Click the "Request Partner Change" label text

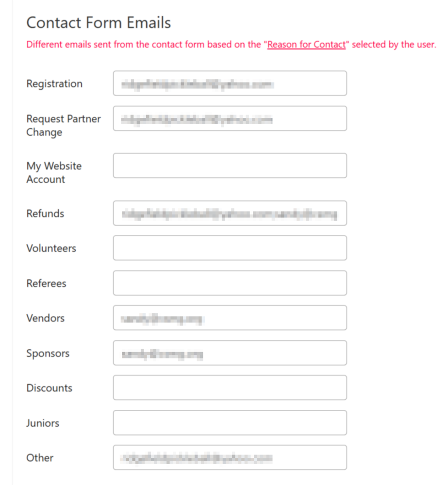pos(63,125)
